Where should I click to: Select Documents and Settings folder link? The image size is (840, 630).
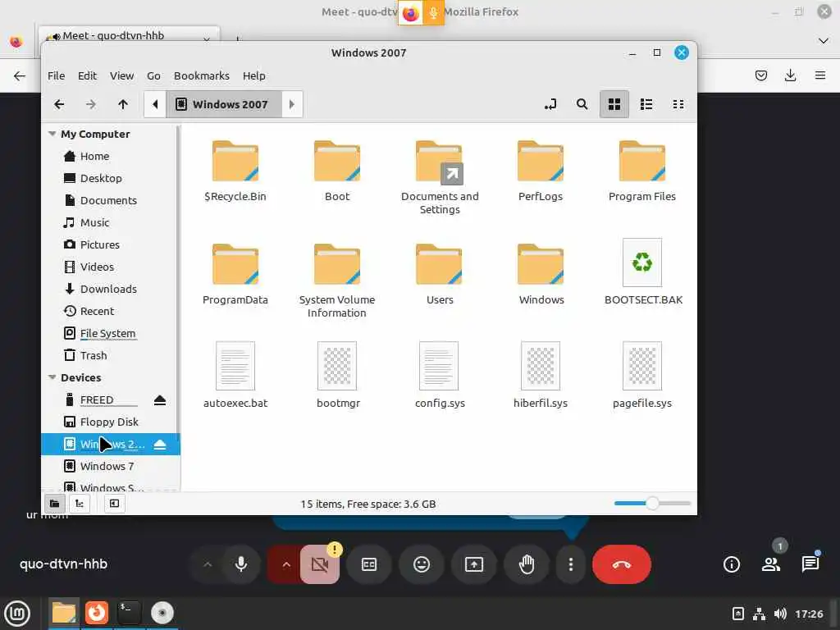pos(440,178)
